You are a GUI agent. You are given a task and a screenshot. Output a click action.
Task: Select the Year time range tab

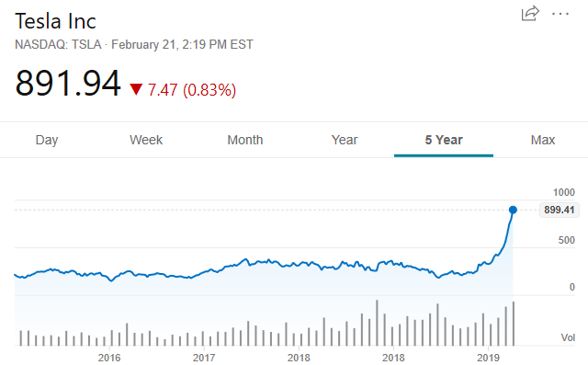click(x=345, y=140)
